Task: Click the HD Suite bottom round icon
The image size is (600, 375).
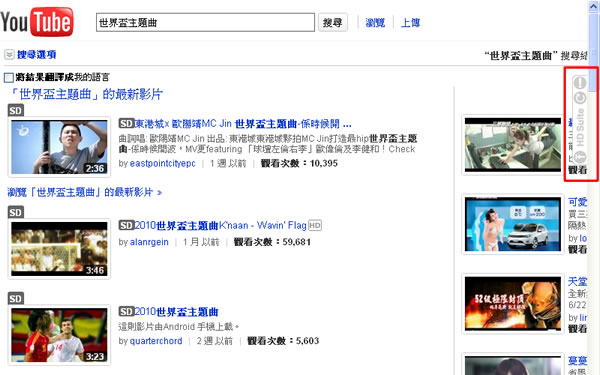Action: [580, 157]
